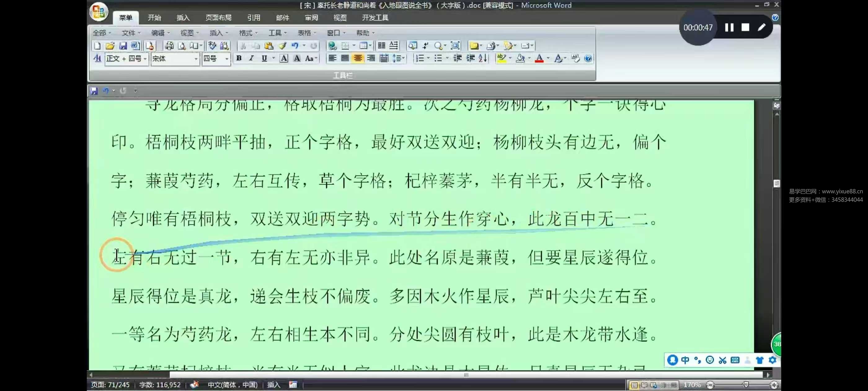Switch to the 页面布局 ribbon tab
The image size is (868, 391).
(x=218, y=18)
